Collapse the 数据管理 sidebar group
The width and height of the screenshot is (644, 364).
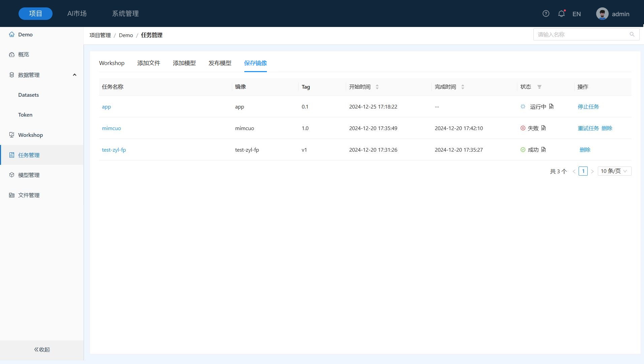pos(74,75)
